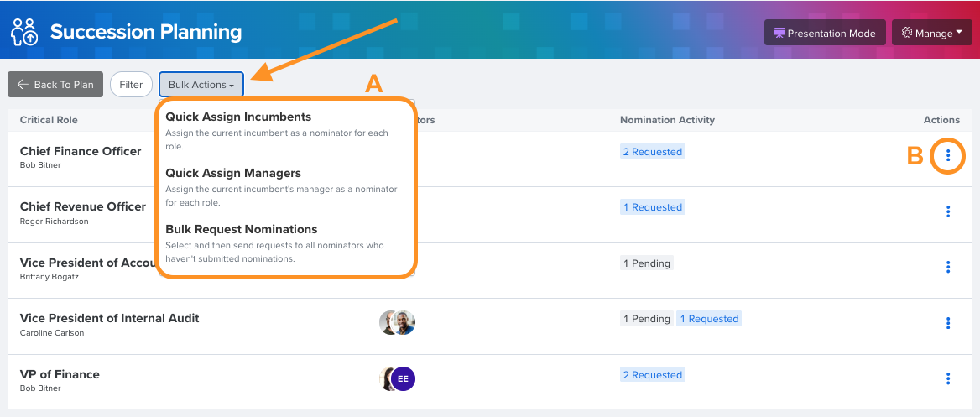Click the 1 Pending badge for Vice President of Accounting

[647, 263]
